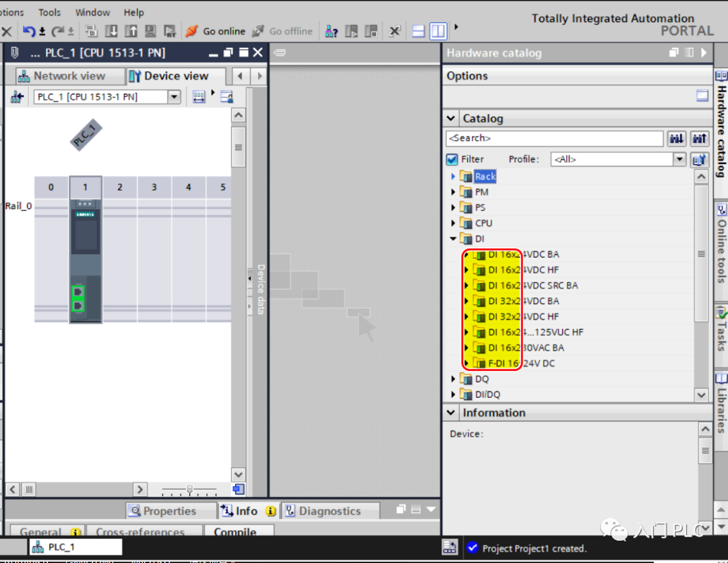728x563 pixels.
Task: Collapse the Information section
Action: click(x=451, y=413)
